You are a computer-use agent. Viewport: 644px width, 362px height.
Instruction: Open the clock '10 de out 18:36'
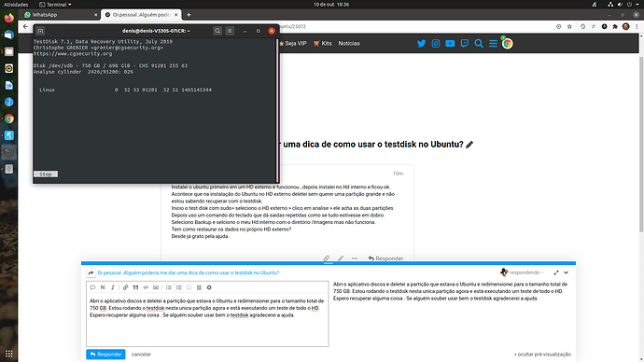(x=331, y=5)
